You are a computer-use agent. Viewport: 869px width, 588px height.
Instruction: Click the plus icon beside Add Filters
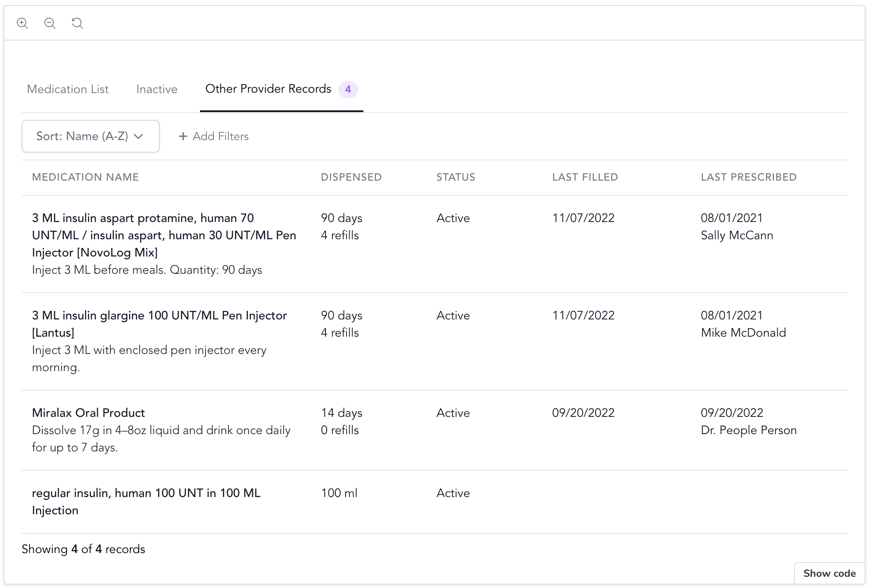coord(183,136)
